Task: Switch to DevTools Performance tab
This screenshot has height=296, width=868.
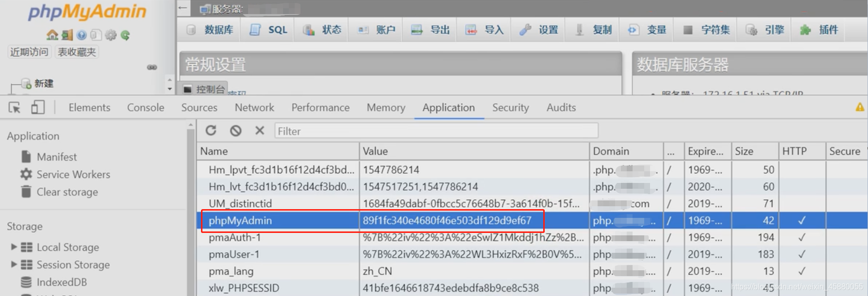Action: [320, 107]
